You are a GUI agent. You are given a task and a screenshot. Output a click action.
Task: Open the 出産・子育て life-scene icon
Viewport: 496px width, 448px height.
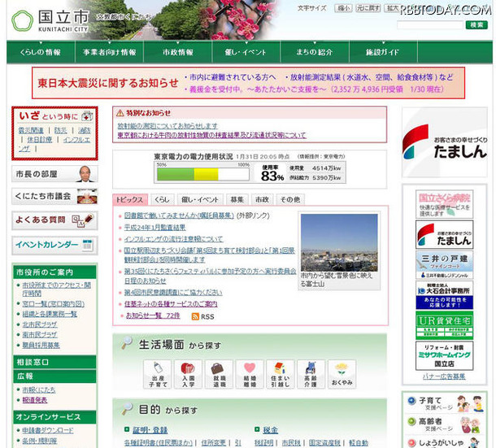click(158, 374)
